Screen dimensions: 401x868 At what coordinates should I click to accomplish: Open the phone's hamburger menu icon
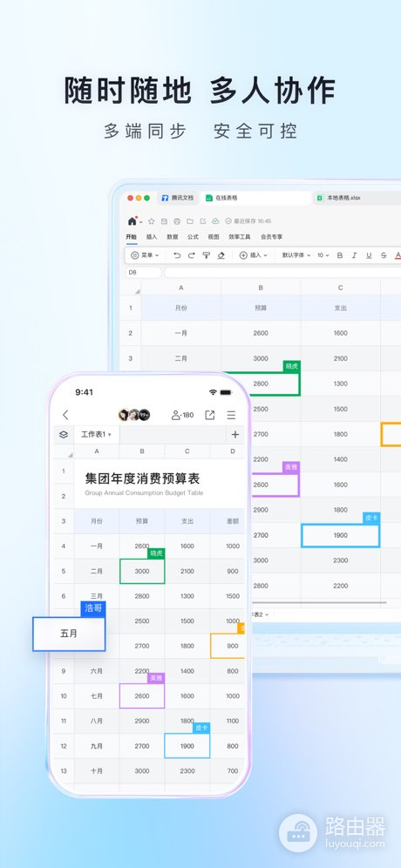click(232, 415)
